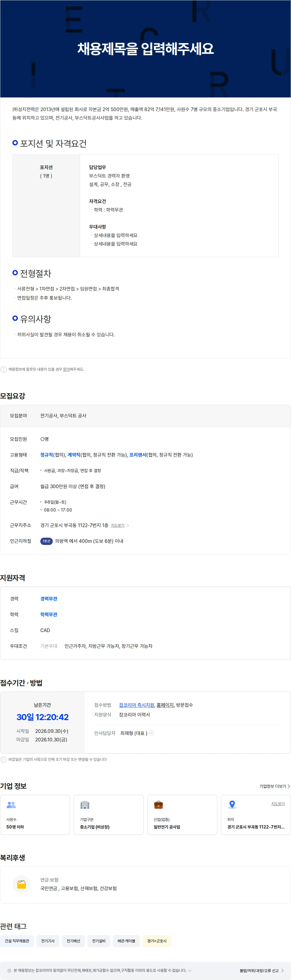Screen dimensions: 291x980
Task: Click the bullet icon beside 유의사항
Action: (x=15, y=318)
